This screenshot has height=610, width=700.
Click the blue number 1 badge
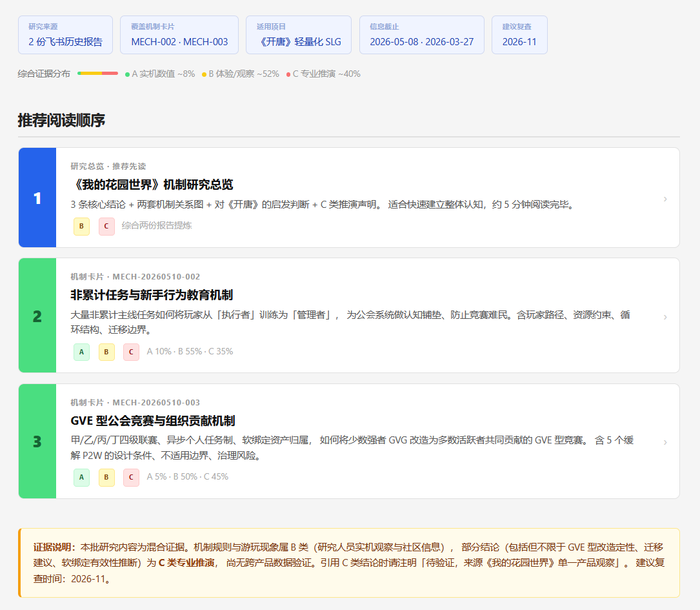tap(37, 198)
